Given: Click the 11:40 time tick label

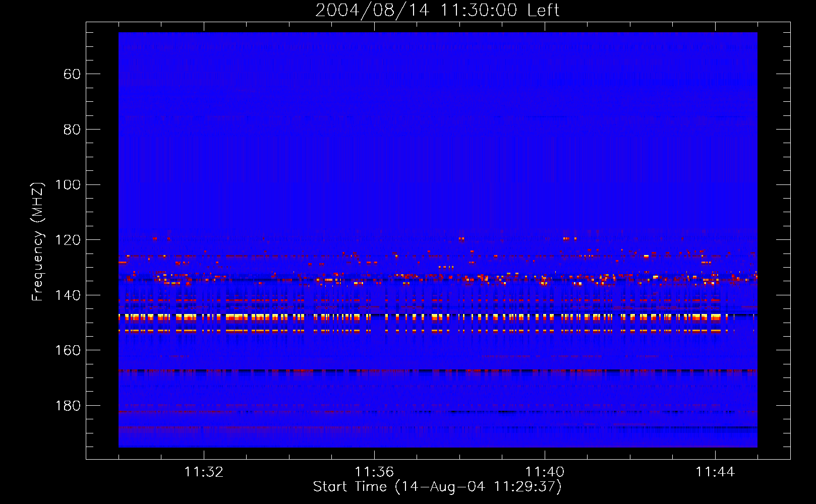Looking at the screenshot, I should pos(545,472).
